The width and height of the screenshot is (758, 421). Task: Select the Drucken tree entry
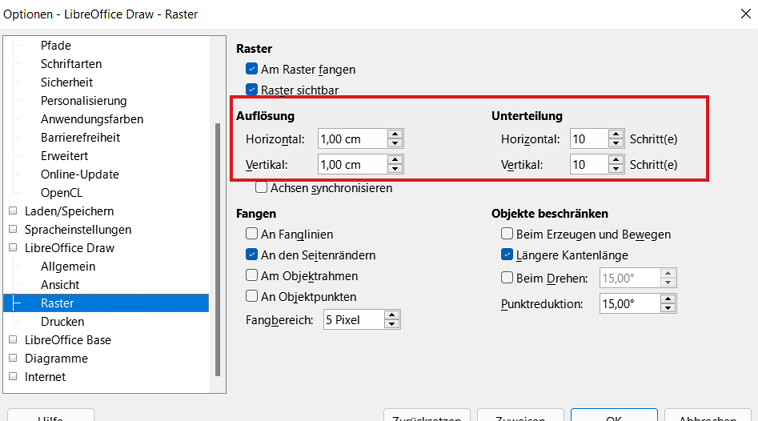click(62, 322)
